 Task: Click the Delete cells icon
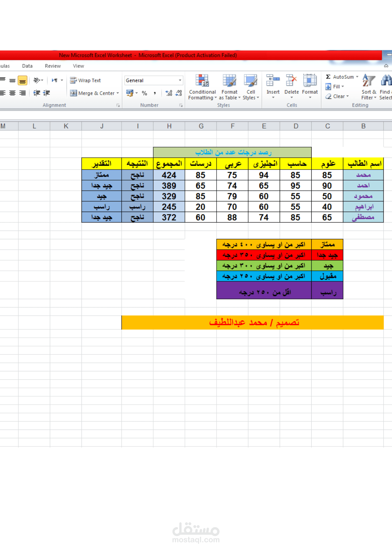(x=291, y=80)
